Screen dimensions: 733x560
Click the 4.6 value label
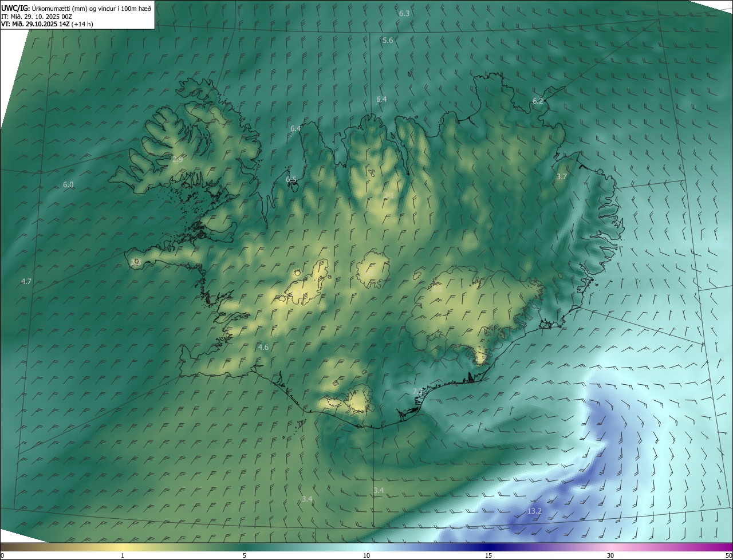coord(263,347)
